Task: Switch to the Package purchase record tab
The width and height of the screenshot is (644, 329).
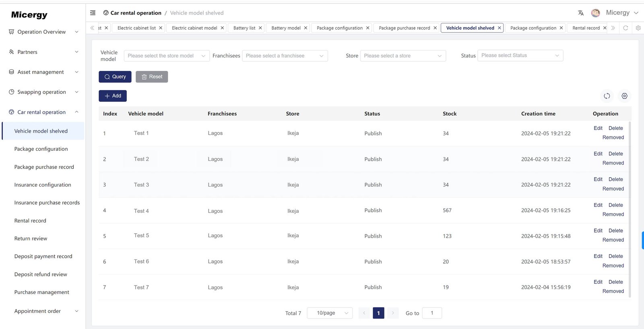Action: 404,28
